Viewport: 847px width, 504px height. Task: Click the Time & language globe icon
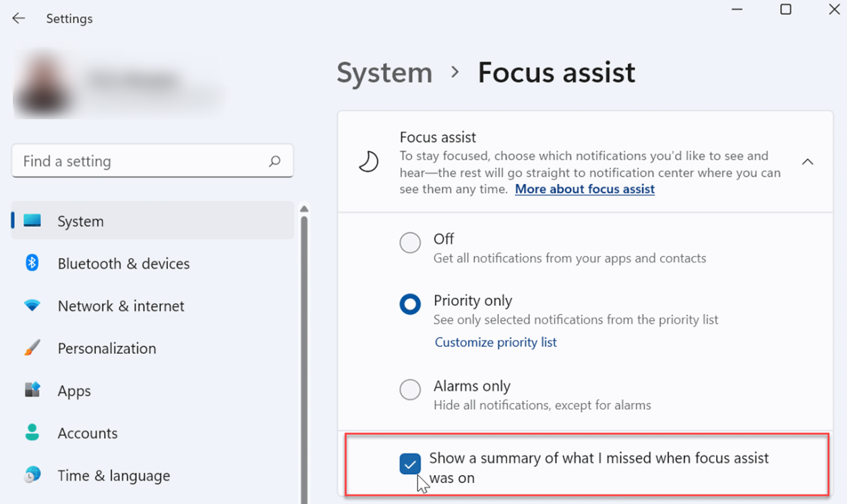[x=32, y=476]
